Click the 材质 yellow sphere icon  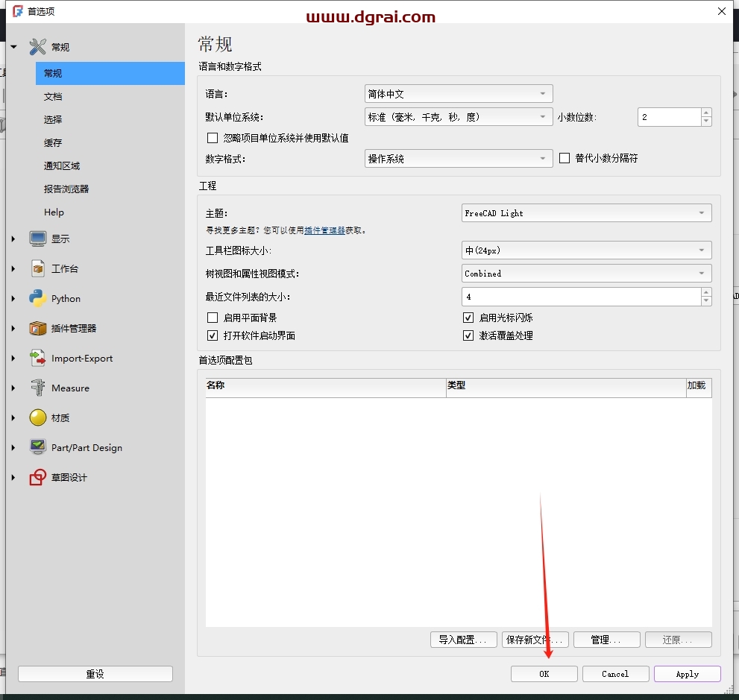click(x=38, y=417)
